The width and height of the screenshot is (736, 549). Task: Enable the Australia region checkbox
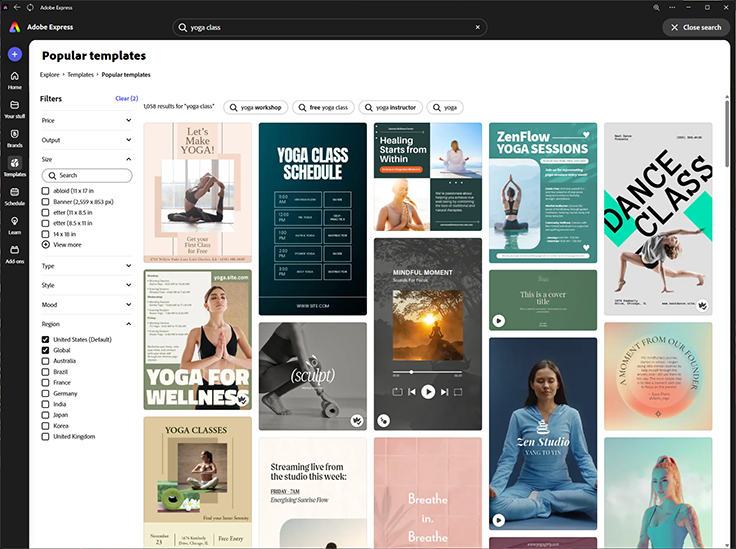[x=45, y=361]
